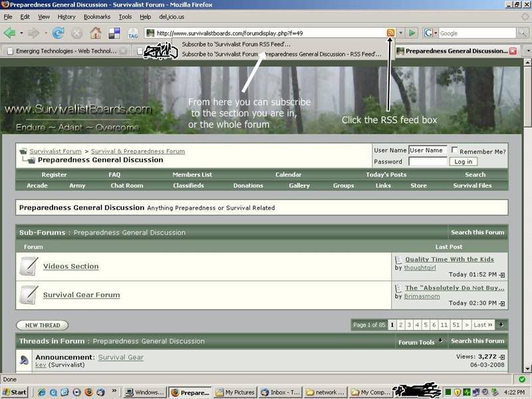Screen dimensions: 532x399
Task: Open Today's Posts link
Action: click(x=386, y=174)
